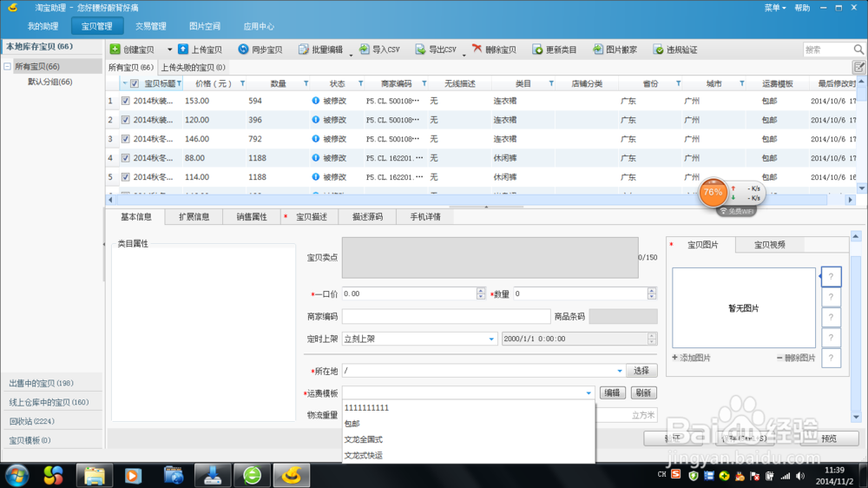Open the 菜单 dropdown in title bar
The image size is (868, 488).
coord(775,8)
